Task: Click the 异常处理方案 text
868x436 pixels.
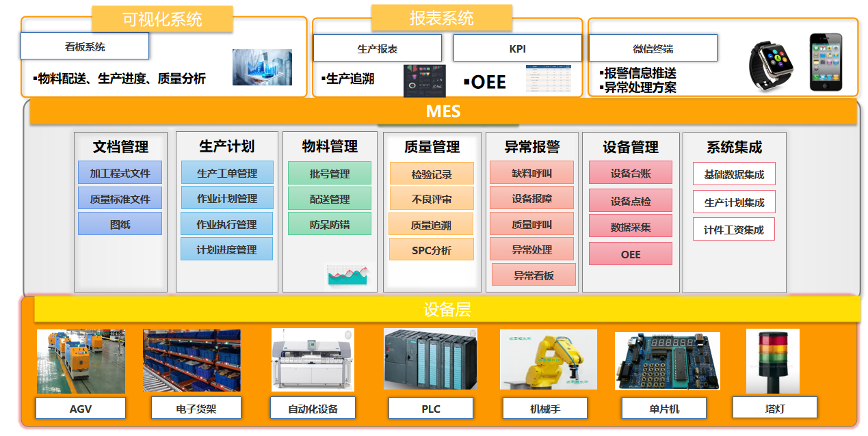Action: coord(640,87)
